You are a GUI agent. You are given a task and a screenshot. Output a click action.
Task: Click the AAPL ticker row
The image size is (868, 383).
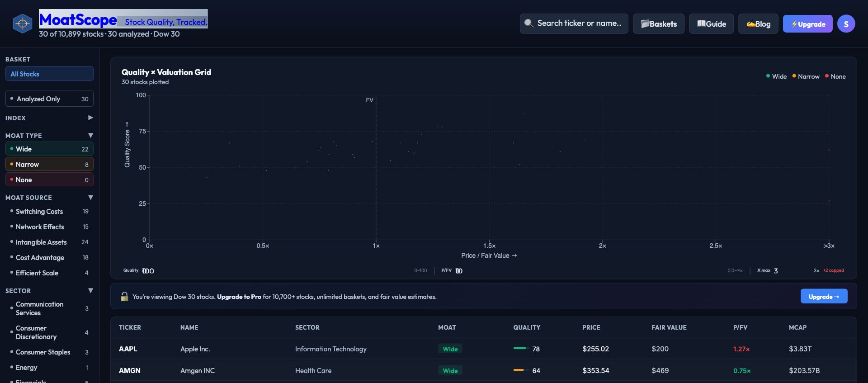pyautogui.click(x=128, y=349)
